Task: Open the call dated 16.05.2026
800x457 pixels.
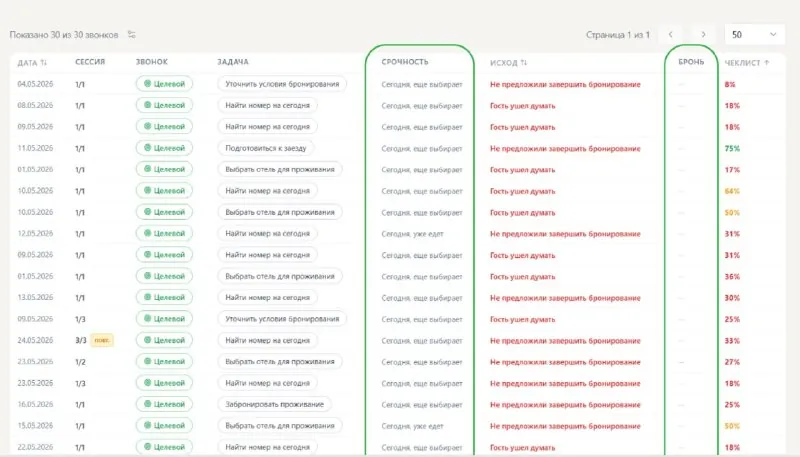Action: pyautogui.click(x=35, y=404)
